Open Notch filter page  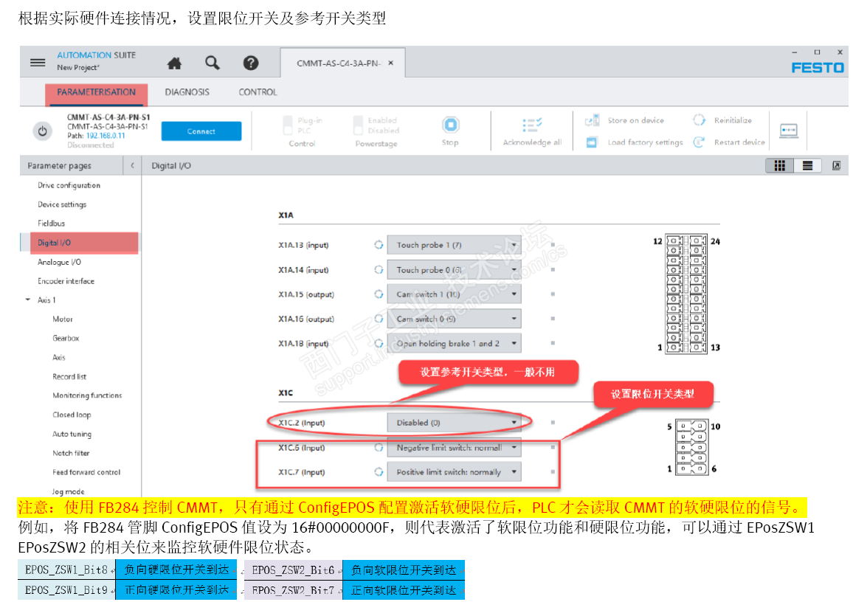tap(71, 453)
